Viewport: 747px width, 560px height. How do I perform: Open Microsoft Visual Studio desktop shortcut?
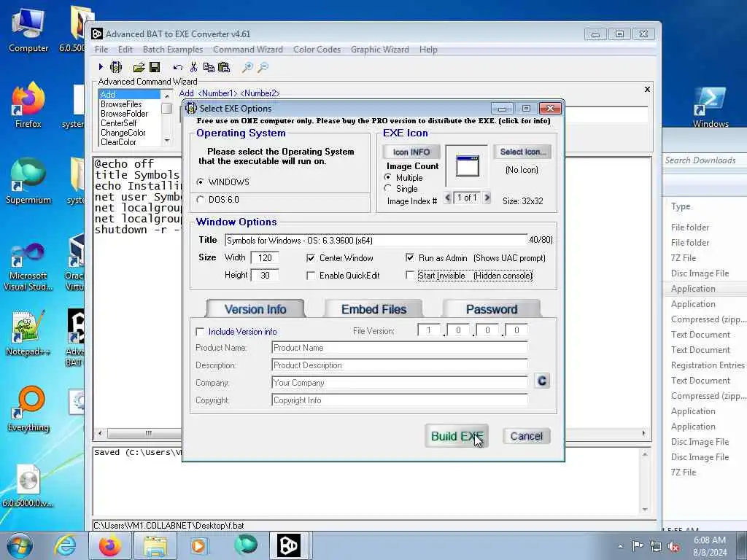pyautogui.click(x=28, y=267)
